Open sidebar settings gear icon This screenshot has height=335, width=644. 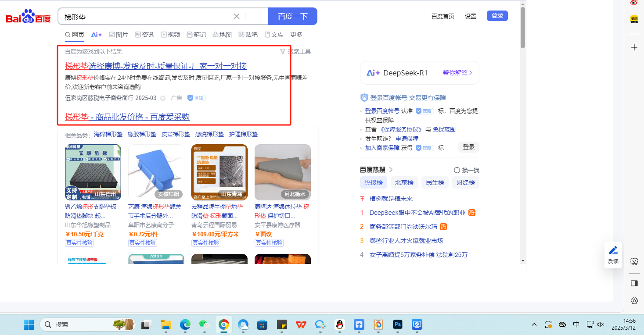click(x=634, y=301)
